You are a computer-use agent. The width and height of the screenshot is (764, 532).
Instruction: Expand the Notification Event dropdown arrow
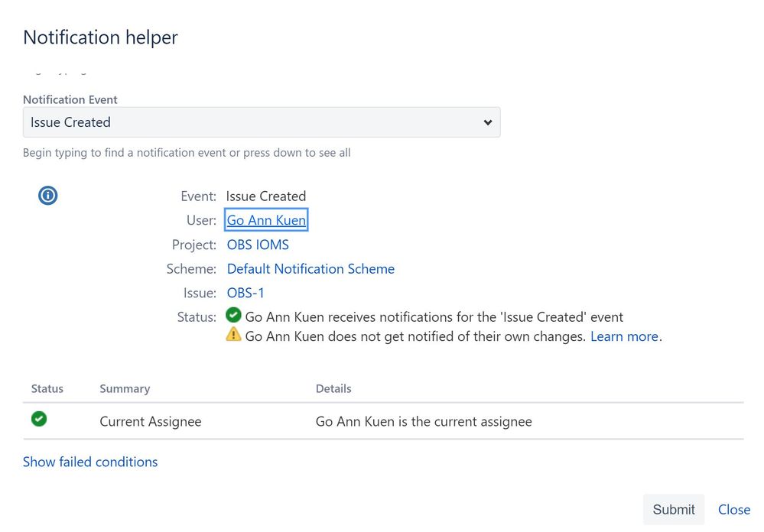pos(488,122)
